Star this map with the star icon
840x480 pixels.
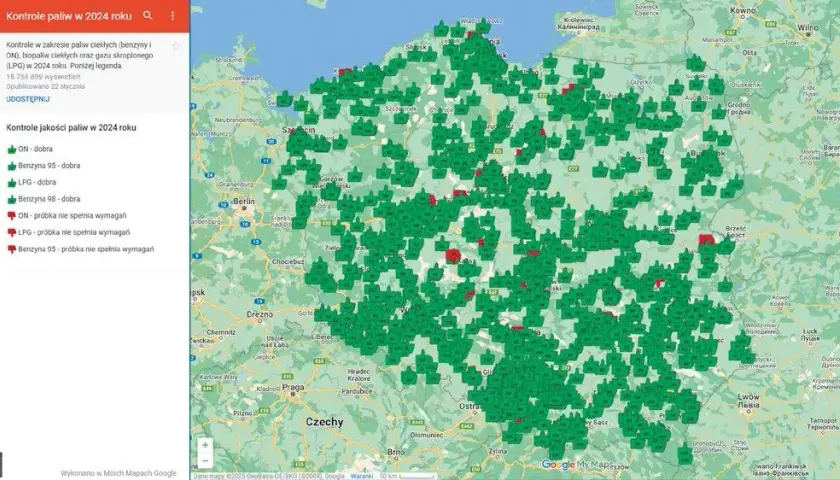click(x=175, y=47)
